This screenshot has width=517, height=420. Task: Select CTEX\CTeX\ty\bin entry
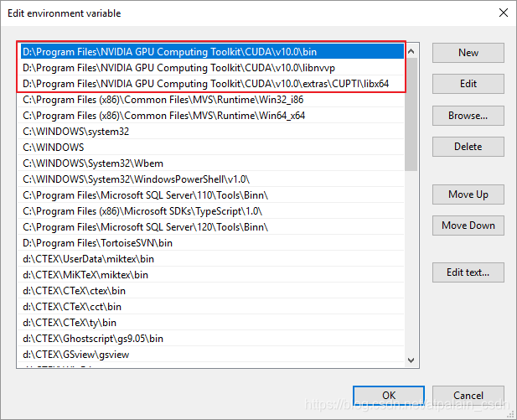(x=212, y=323)
